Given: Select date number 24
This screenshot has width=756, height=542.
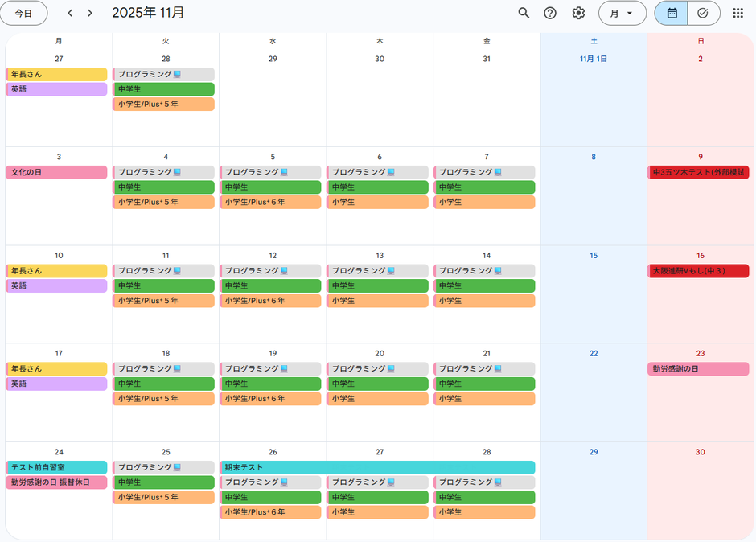Looking at the screenshot, I should [59, 452].
